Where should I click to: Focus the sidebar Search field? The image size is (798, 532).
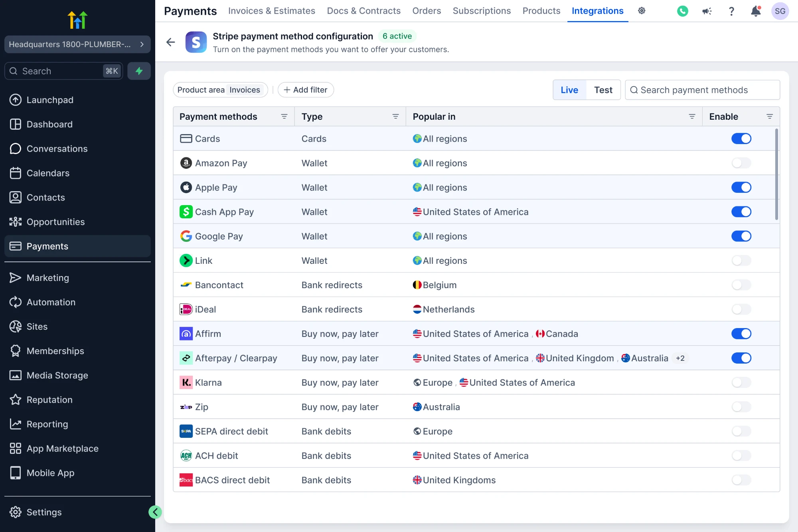(64, 71)
